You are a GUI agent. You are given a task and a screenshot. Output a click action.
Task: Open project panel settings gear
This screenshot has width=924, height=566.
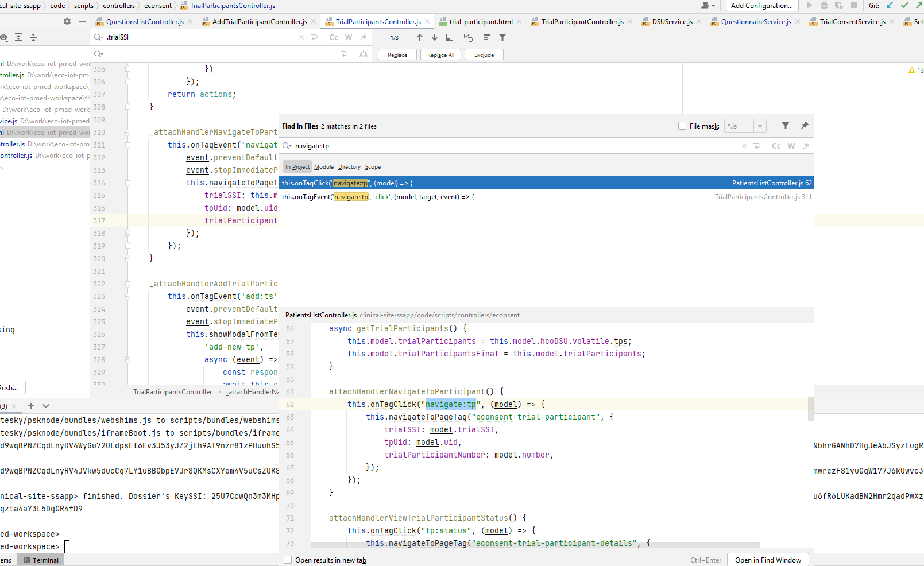[x=67, y=21]
